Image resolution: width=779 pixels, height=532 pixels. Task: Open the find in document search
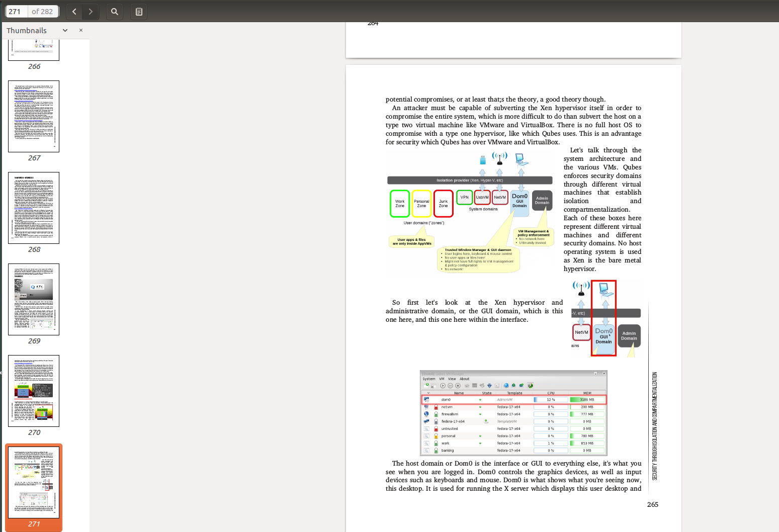click(x=115, y=12)
